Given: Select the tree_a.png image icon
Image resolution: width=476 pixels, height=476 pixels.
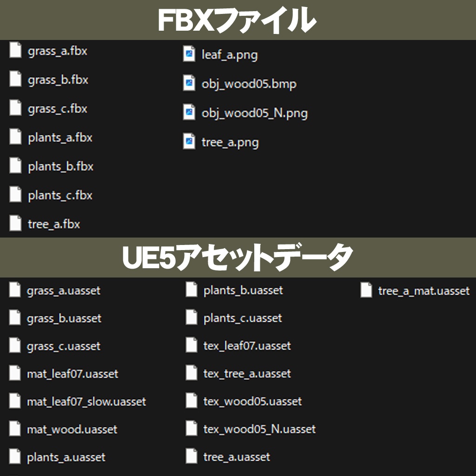Looking at the screenshot, I should [190, 142].
